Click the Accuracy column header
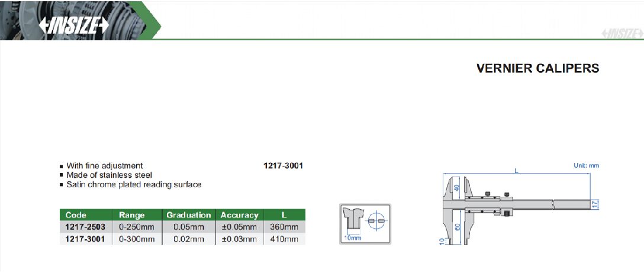Image resolution: width=644 pixels, height=272 pixels. (239, 215)
